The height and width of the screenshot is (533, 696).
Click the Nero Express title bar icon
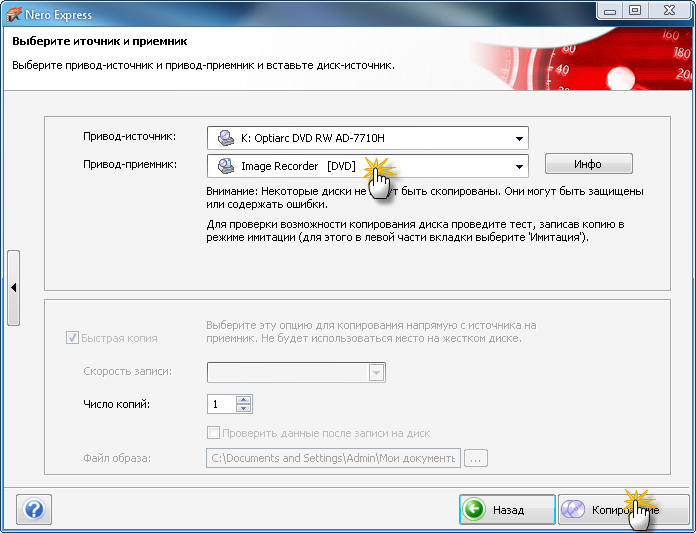click(13, 14)
